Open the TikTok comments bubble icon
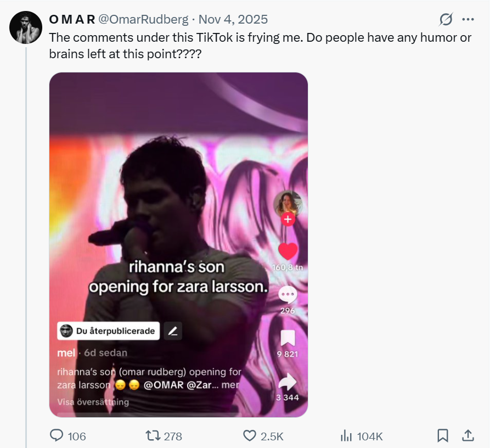Image resolution: width=490 pixels, height=448 pixels. pyautogui.click(x=288, y=295)
